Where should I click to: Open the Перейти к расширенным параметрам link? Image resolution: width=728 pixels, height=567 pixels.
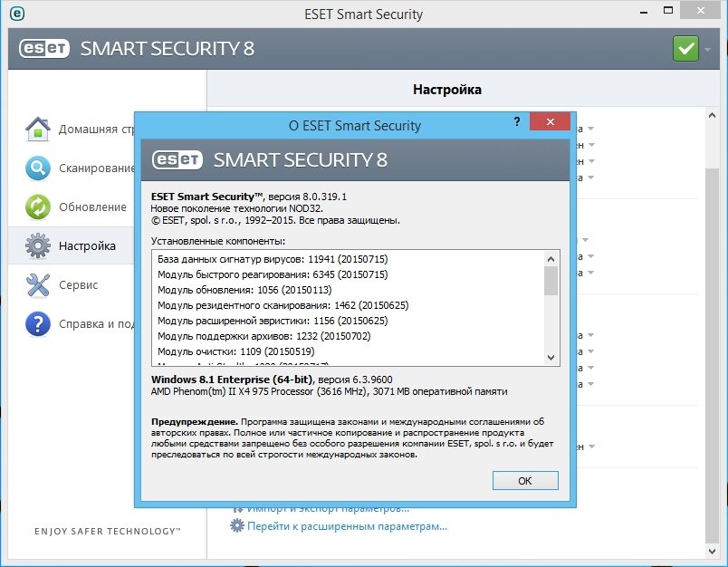tap(347, 526)
